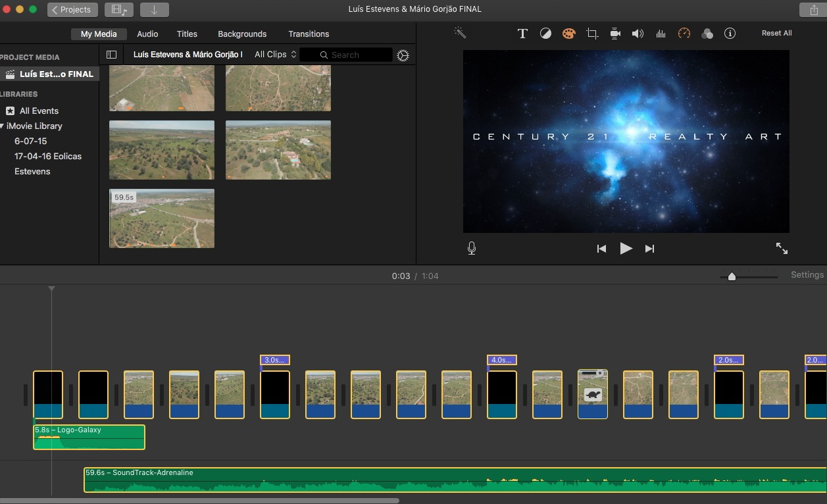Collapse the iMovie Library disclosure triangle

click(x=2, y=126)
